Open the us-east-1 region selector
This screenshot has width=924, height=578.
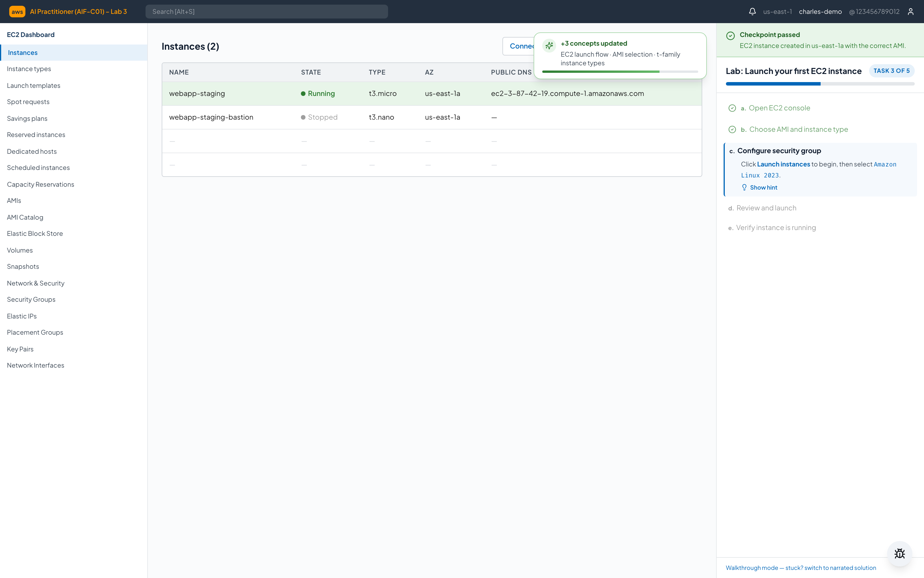click(x=777, y=12)
